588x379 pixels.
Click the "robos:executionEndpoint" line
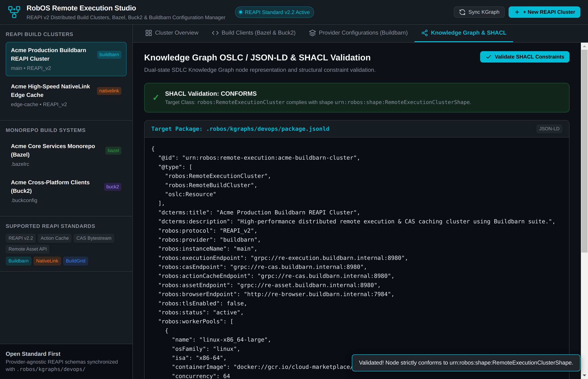283,258
